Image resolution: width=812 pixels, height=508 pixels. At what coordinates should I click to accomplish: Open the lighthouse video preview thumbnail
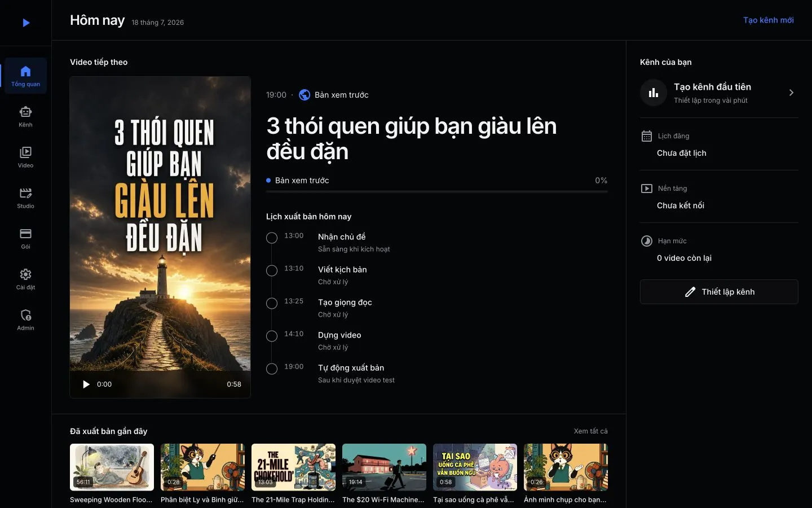pos(160,237)
